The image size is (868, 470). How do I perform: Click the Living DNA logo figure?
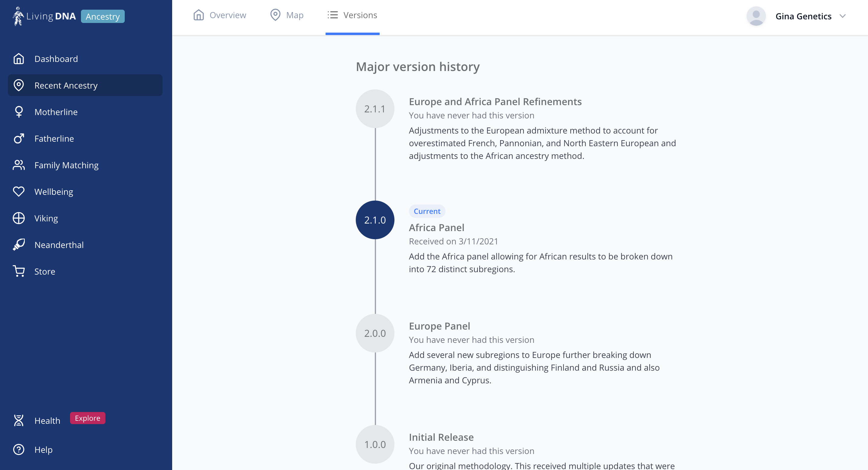pos(18,16)
